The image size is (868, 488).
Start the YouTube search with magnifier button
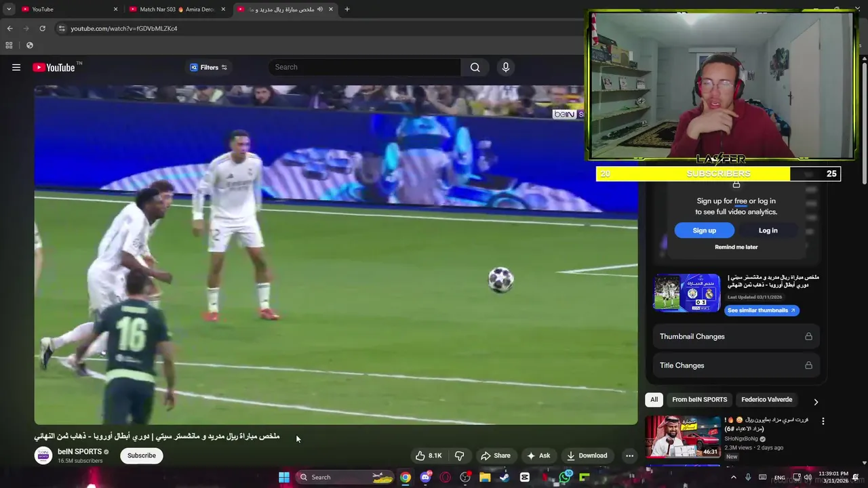pyautogui.click(x=475, y=67)
